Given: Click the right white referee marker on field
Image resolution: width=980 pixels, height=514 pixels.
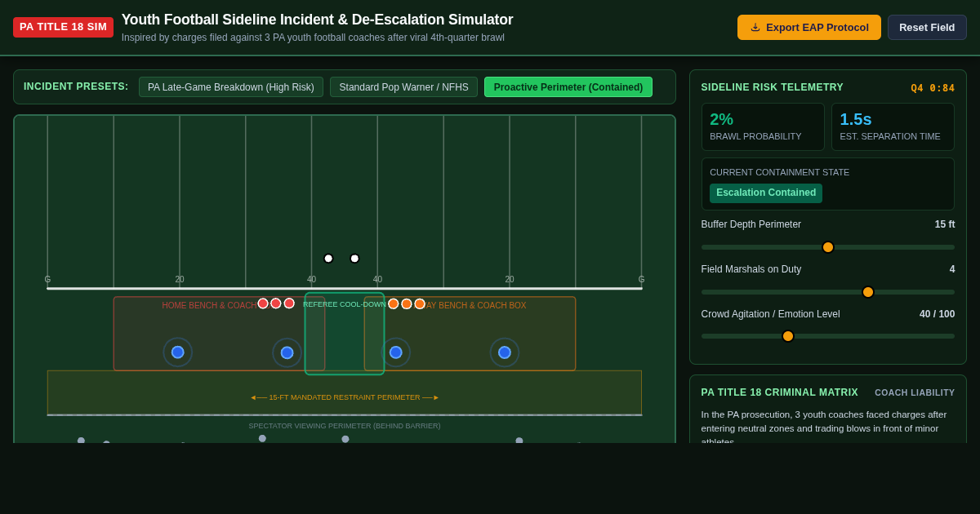Looking at the screenshot, I should pos(354,259).
